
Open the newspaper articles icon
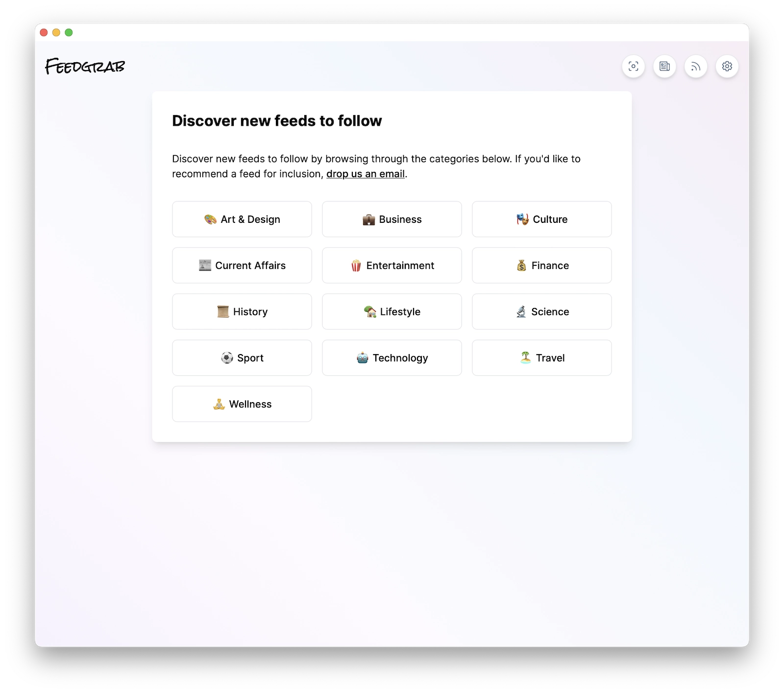tap(664, 67)
